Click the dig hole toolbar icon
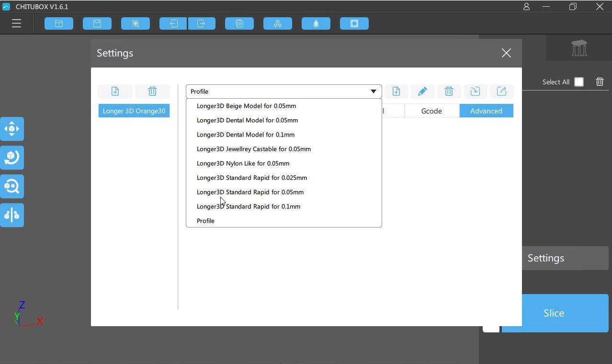This screenshot has height=364, width=612. tap(354, 23)
